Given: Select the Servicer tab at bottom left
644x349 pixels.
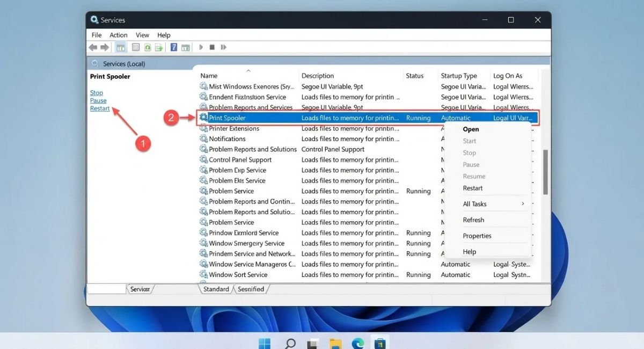Looking at the screenshot, I should pyautogui.click(x=140, y=289).
